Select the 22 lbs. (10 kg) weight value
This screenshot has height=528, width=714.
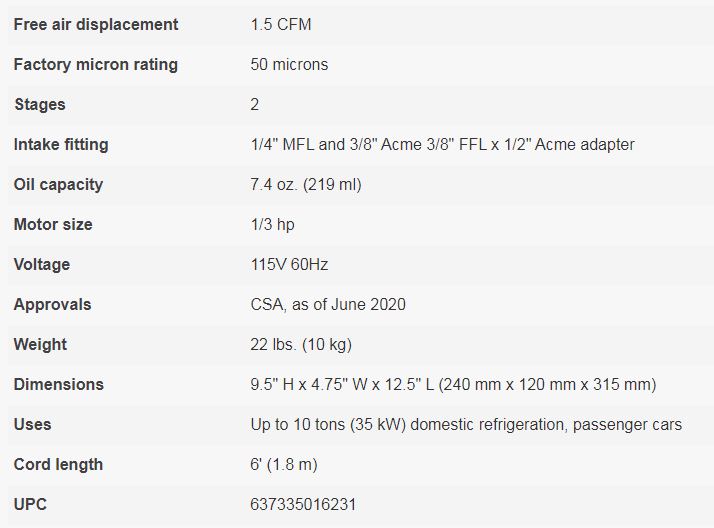pyautogui.click(x=301, y=344)
